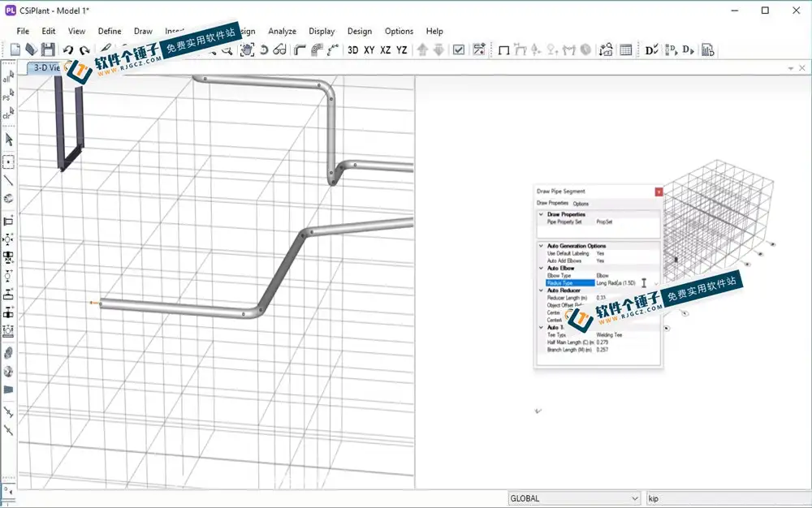Screen dimensions: 812x508
Task: Click the PropSet pipe property value
Action: (604, 222)
